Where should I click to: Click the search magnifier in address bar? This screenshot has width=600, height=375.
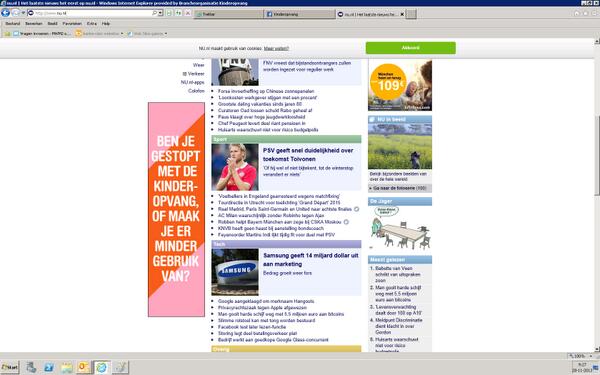click(x=154, y=13)
